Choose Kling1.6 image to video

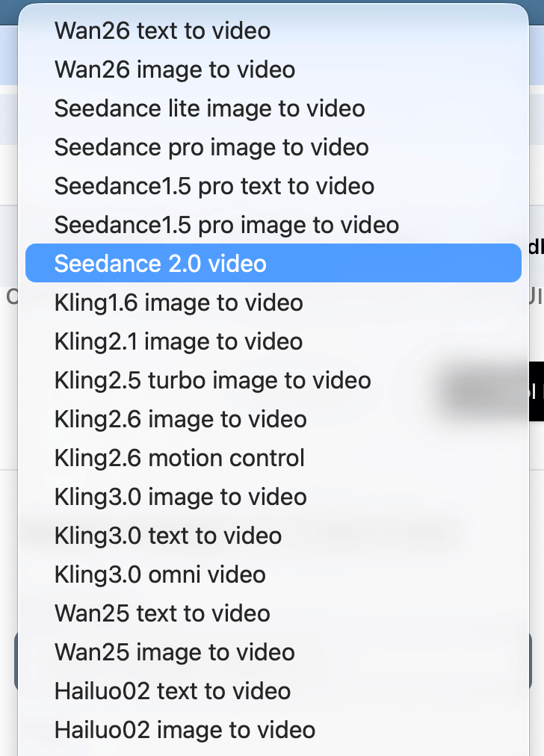[179, 303]
